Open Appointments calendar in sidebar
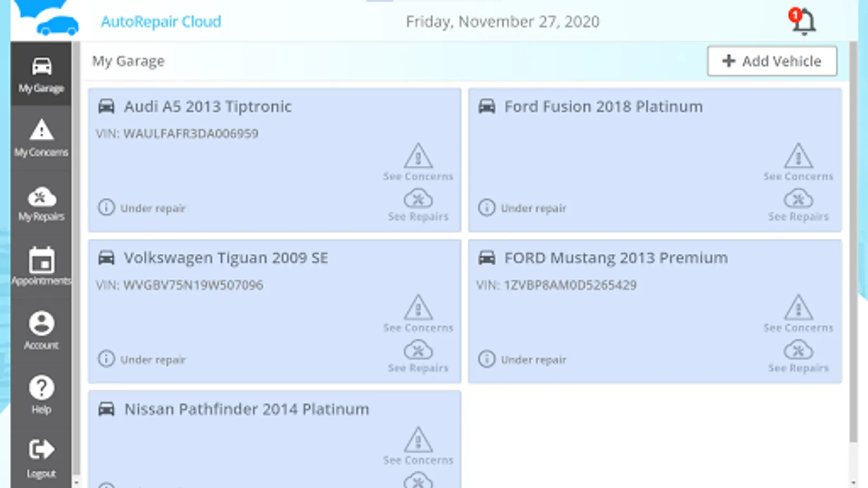The width and height of the screenshot is (868, 488). tap(41, 266)
